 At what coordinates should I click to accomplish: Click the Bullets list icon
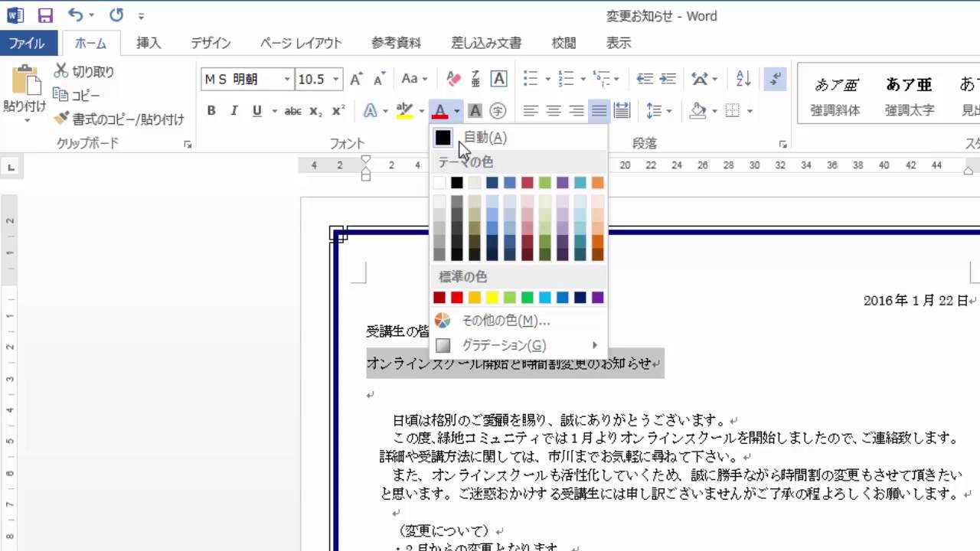tap(531, 79)
